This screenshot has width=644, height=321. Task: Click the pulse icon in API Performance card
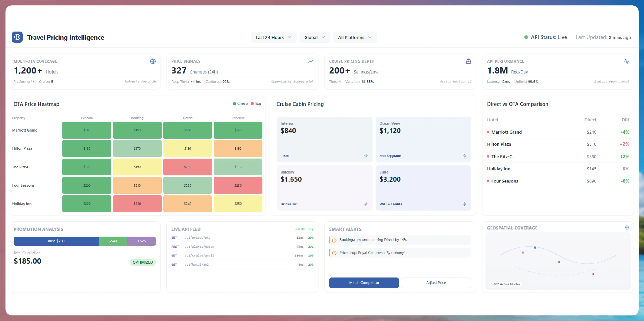pos(626,61)
